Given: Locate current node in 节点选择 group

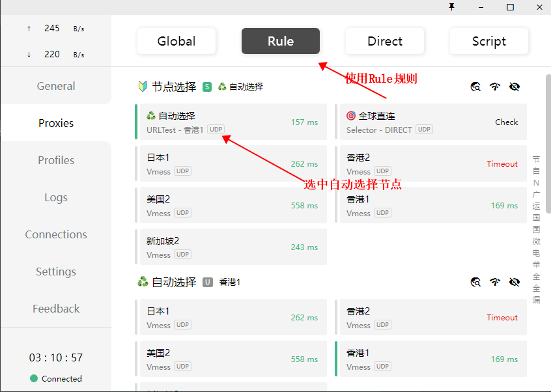Looking at the screenshot, I should tap(475, 87).
